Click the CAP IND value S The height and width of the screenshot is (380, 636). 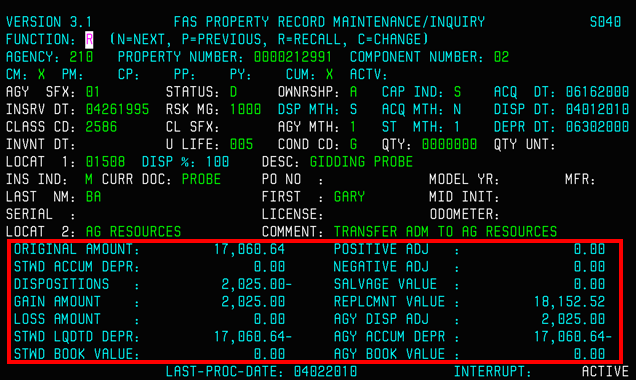click(x=457, y=92)
